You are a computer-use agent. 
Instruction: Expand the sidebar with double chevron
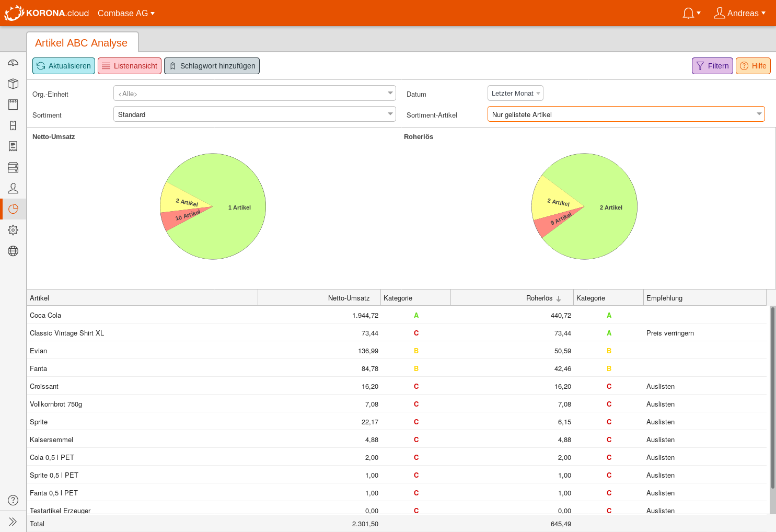coord(13,522)
